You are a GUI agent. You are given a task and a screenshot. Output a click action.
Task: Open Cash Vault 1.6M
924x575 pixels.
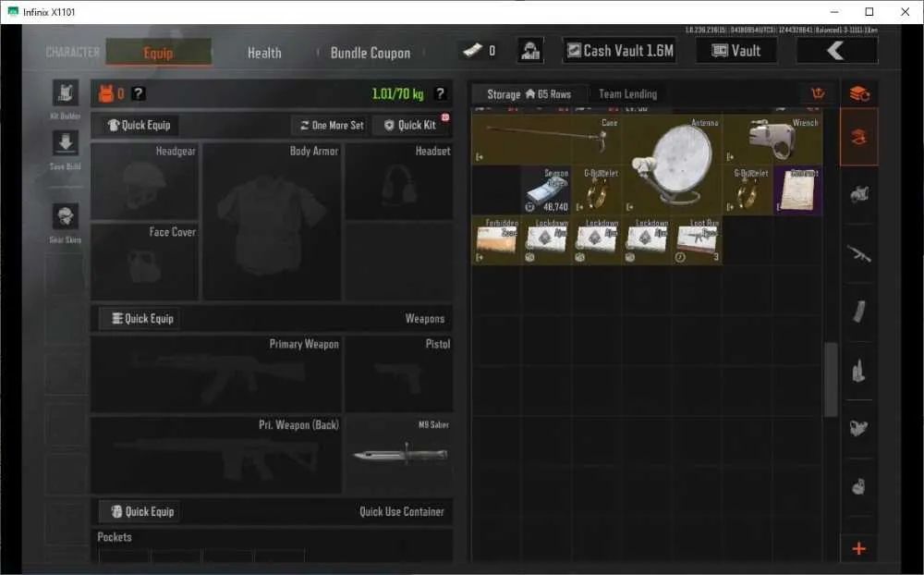point(619,51)
